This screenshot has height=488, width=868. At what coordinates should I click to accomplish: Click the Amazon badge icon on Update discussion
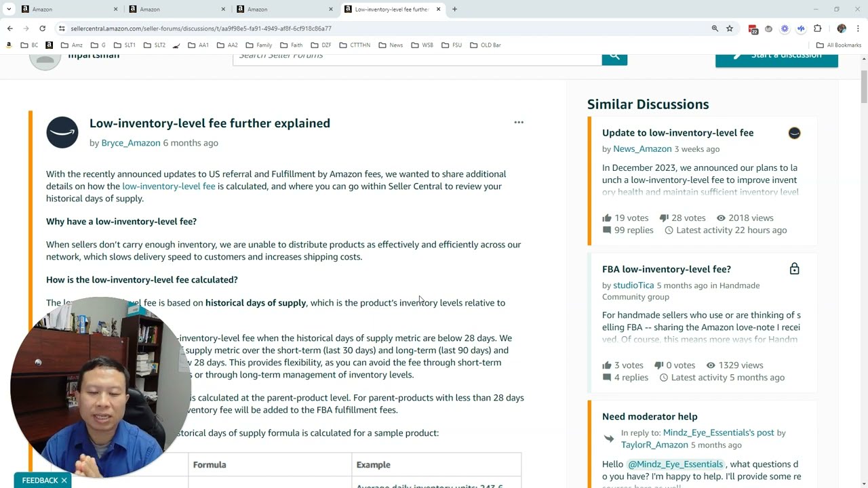[x=794, y=133]
